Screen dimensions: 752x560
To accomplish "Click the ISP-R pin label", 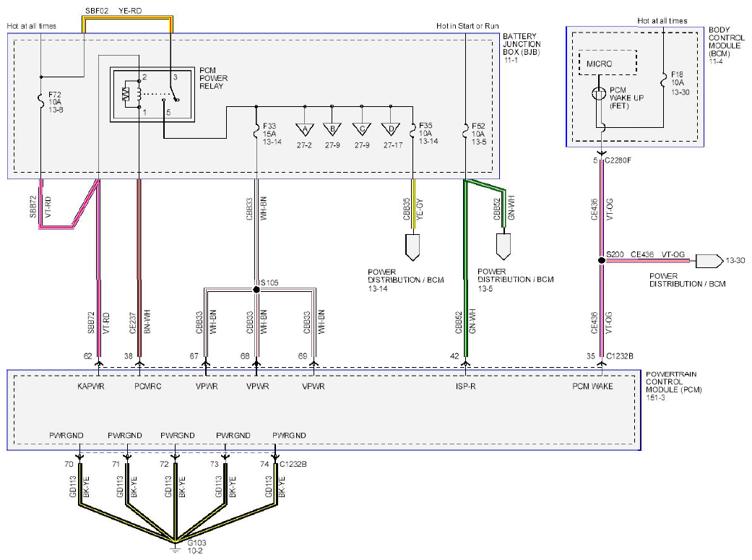I will click(x=466, y=387).
